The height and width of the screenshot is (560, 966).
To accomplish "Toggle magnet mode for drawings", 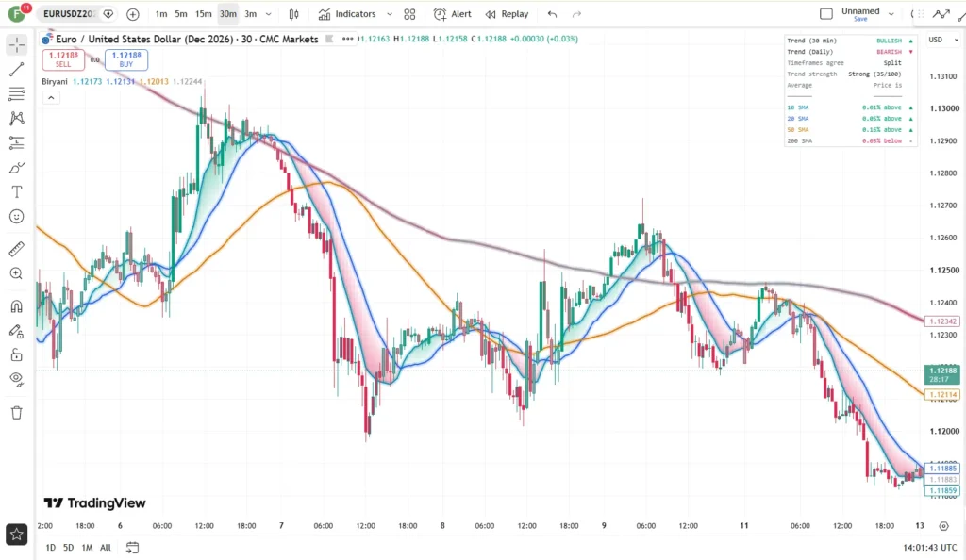I will (x=17, y=306).
